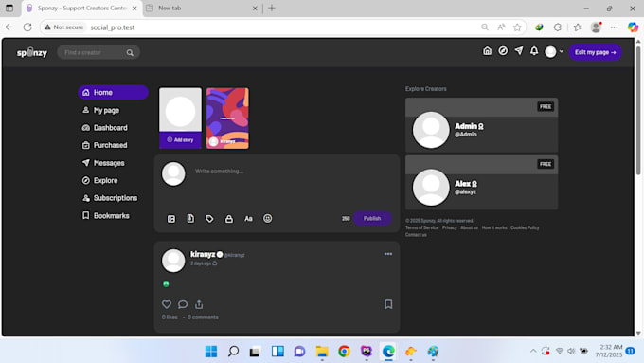Open Chrome from the taskbar
Image resolution: width=644 pixels, height=363 pixels.
point(344,352)
